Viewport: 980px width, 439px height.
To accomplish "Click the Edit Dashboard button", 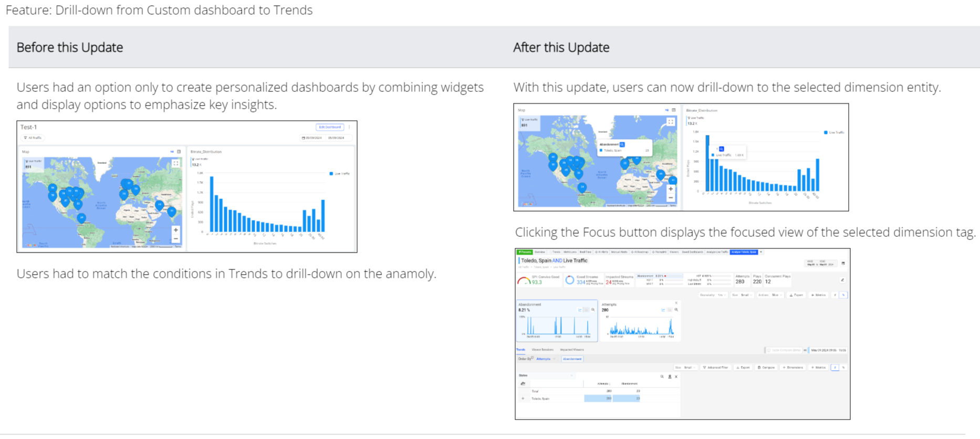I will (330, 127).
